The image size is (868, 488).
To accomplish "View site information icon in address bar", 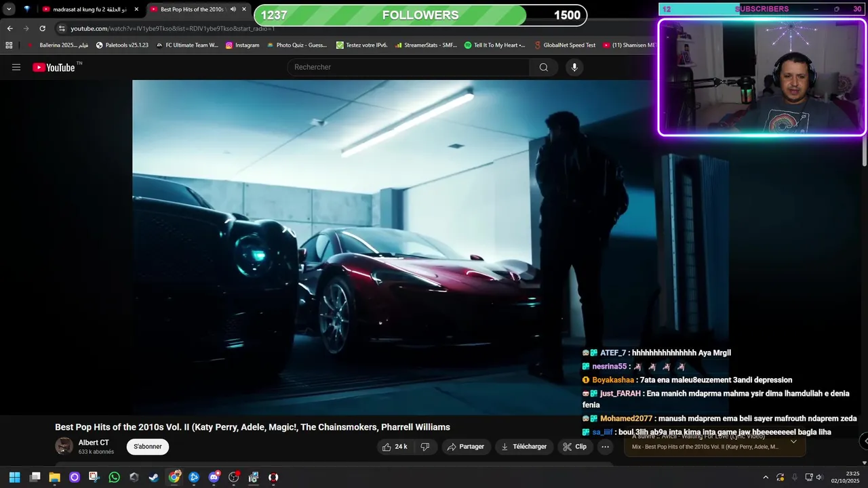I will tap(62, 28).
